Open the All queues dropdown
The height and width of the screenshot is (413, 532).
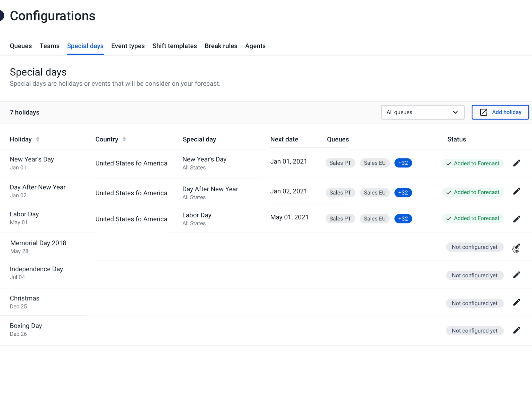click(x=422, y=112)
